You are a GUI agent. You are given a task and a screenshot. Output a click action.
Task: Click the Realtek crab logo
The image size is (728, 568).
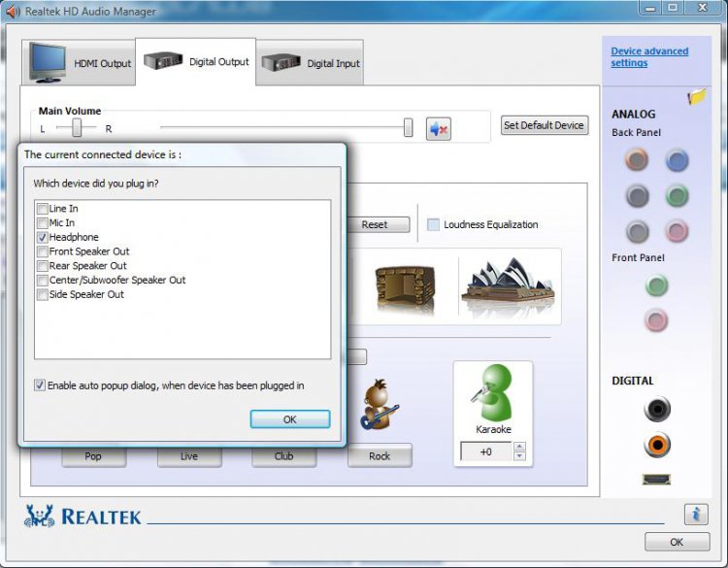[x=40, y=516]
